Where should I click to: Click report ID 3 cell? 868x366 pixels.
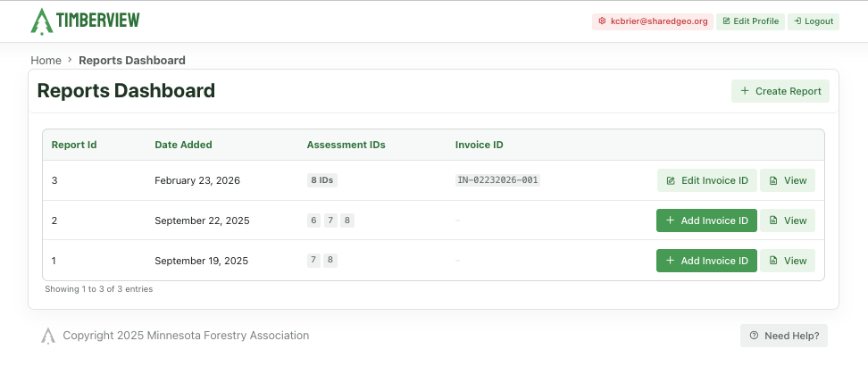(x=54, y=180)
